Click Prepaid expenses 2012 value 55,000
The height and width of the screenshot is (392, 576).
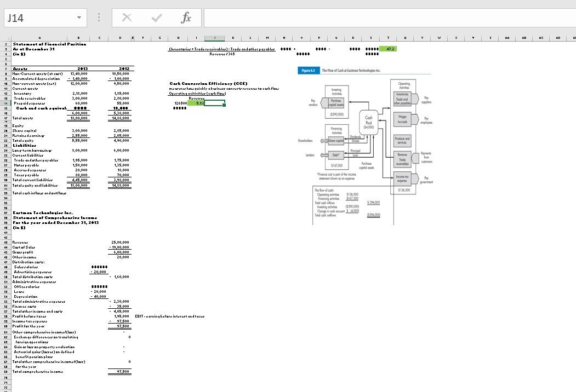click(123, 103)
